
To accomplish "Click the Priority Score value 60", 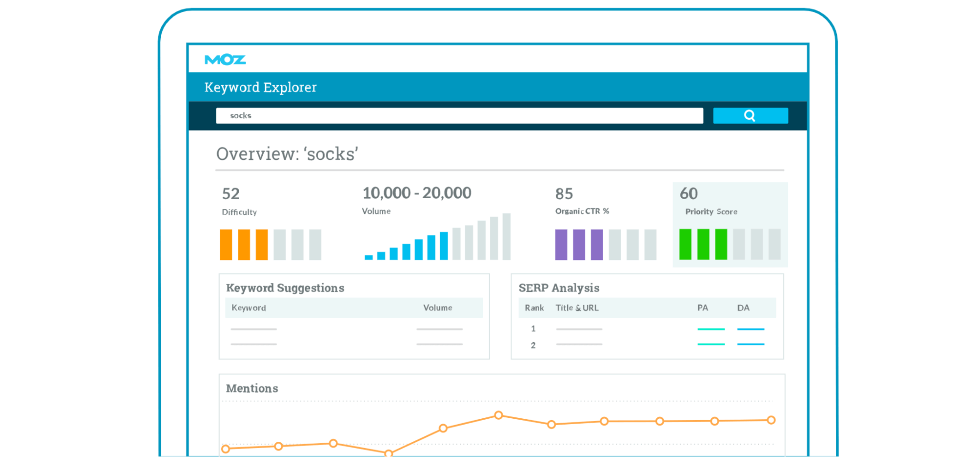I will click(x=688, y=193).
